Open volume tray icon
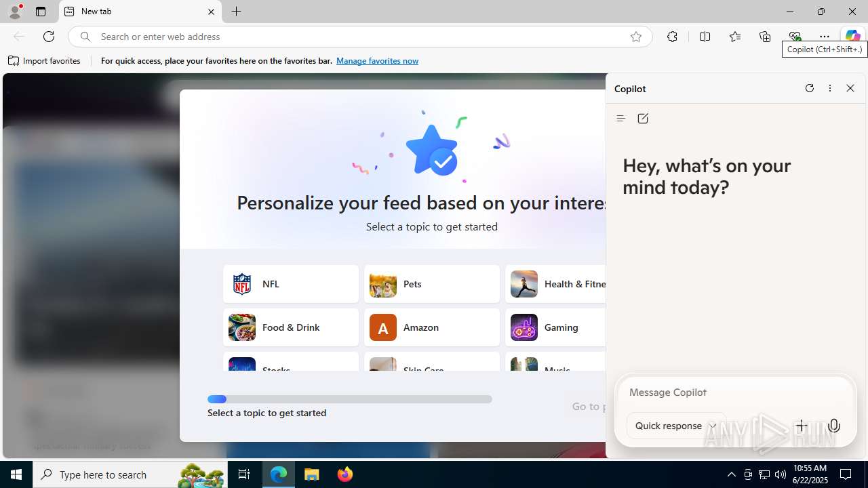This screenshot has width=868, height=488. click(781, 474)
